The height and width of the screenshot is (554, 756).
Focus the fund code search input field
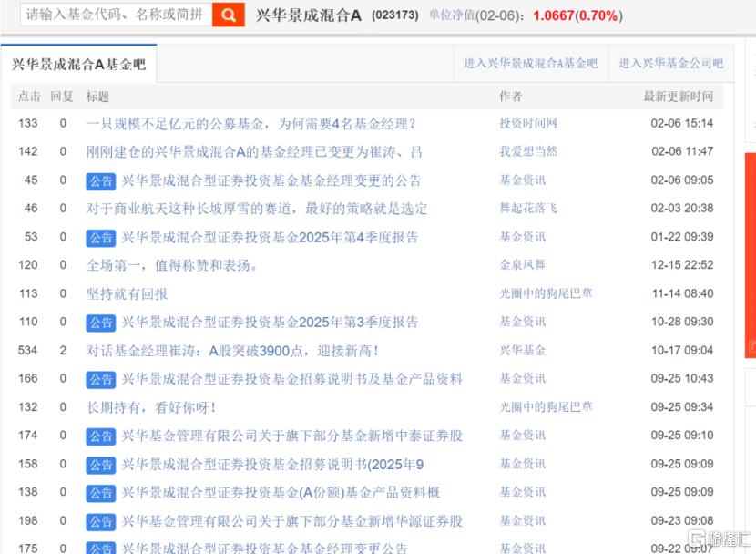pos(117,15)
